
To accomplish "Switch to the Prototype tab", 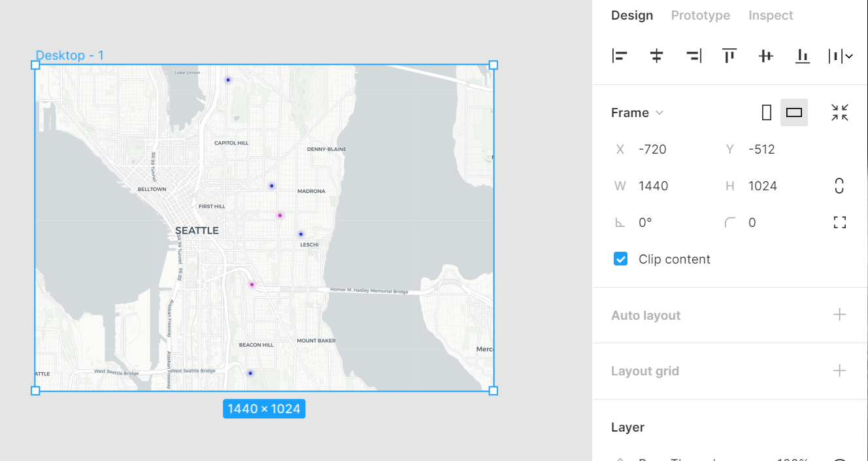I will (x=701, y=15).
